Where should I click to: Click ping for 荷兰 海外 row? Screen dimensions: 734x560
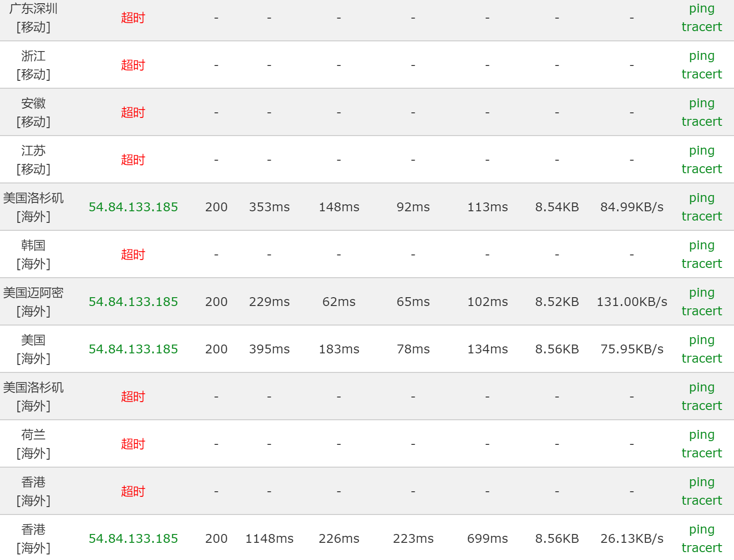tap(701, 435)
